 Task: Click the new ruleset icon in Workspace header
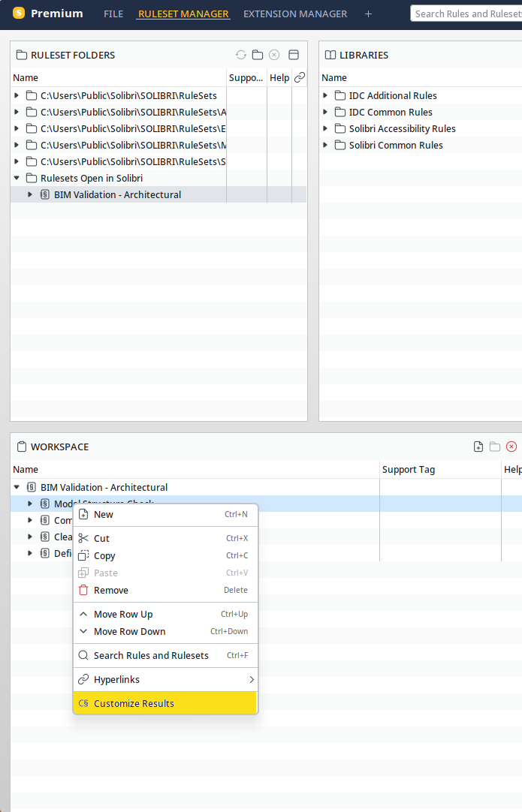(478, 447)
